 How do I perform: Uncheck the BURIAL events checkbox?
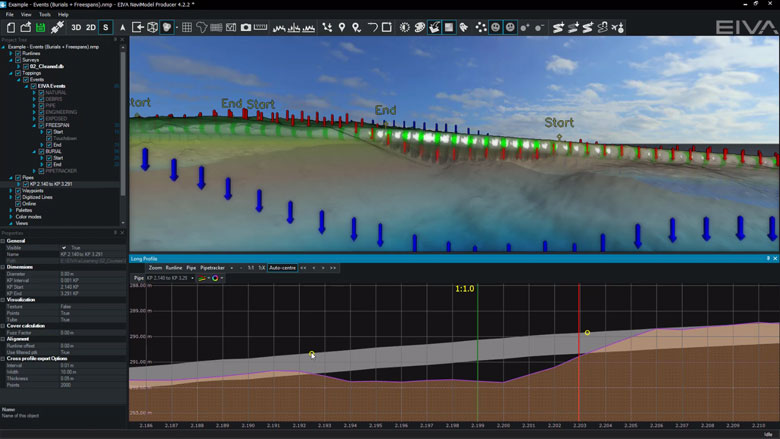pyautogui.click(x=41, y=151)
